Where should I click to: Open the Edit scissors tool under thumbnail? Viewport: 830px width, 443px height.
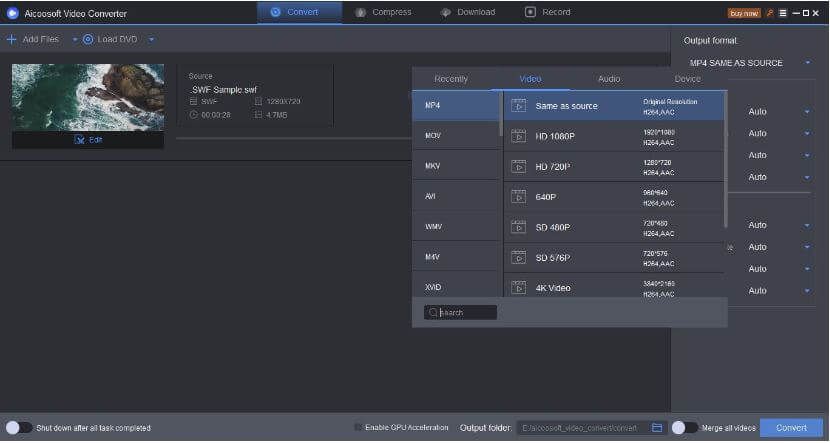tap(80, 140)
